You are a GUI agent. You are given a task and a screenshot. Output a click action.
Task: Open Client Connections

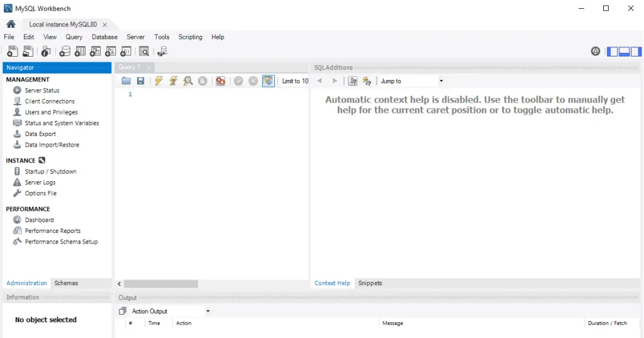pyautogui.click(x=50, y=101)
